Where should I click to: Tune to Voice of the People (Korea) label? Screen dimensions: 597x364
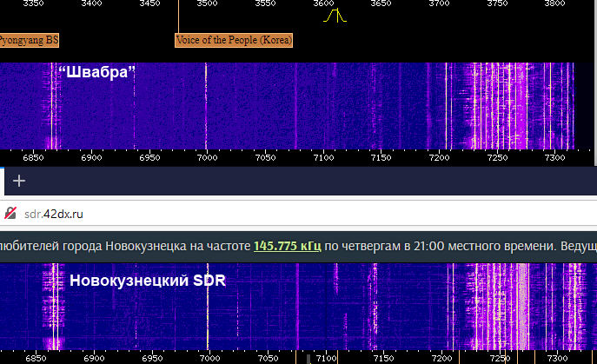(x=234, y=40)
